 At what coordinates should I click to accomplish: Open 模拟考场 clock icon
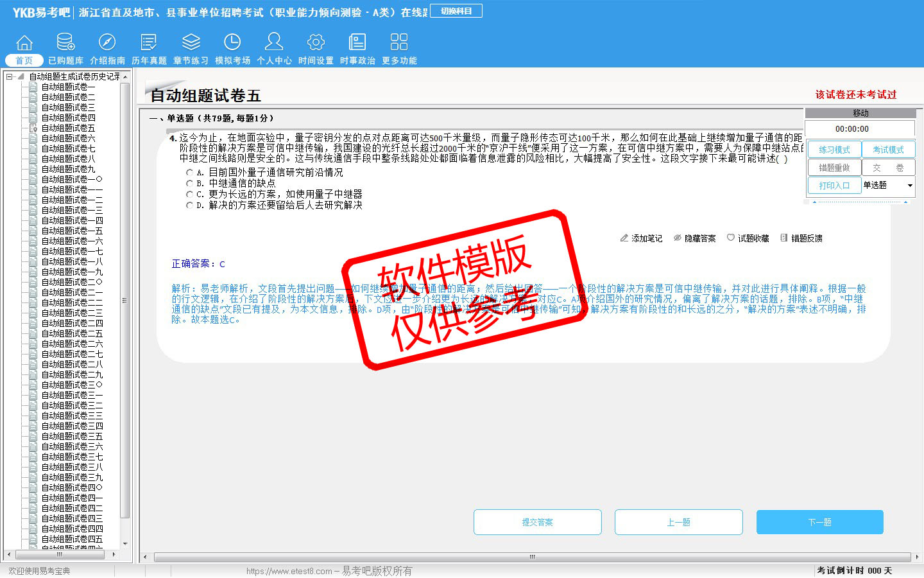pyautogui.click(x=232, y=43)
